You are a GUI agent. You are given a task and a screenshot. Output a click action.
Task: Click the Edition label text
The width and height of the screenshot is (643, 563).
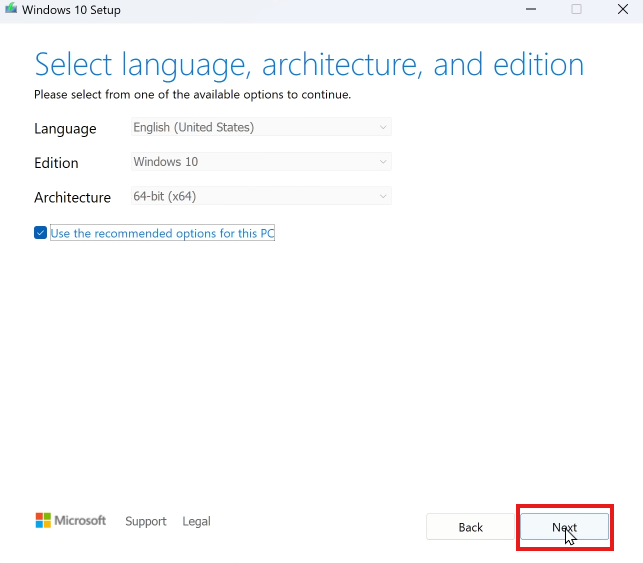pyautogui.click(x=56, y=163)
